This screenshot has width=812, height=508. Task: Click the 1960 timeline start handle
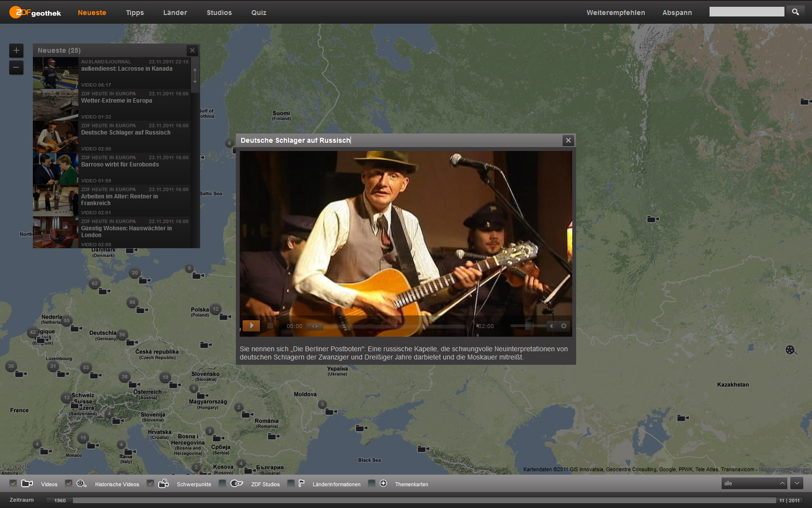[60, 500]
